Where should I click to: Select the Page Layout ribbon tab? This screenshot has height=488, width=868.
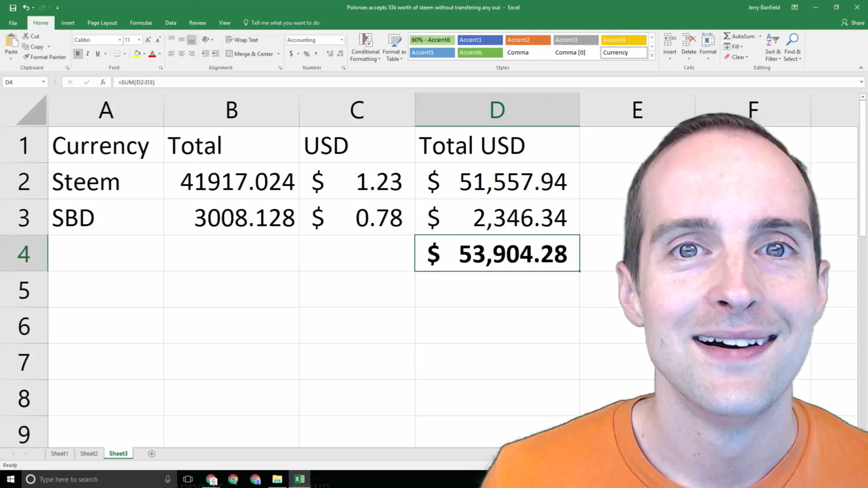pos(101,23)
